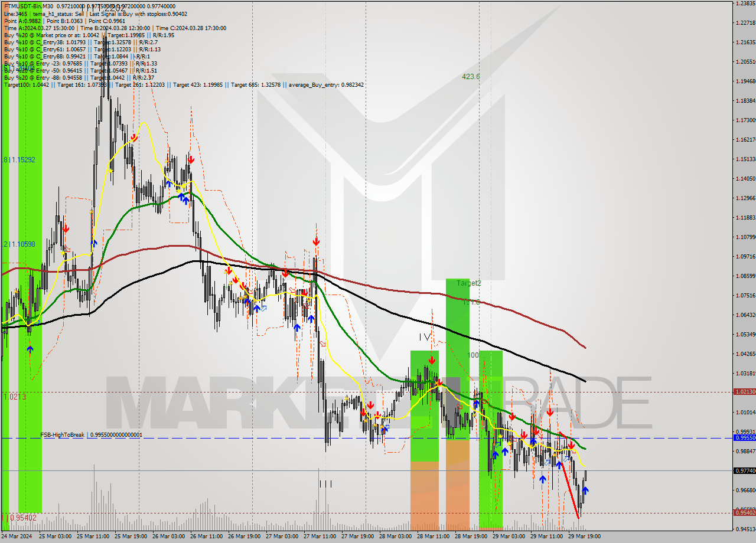Click the '29 Mar 19:00' time label

pyautogui.click(x=584, y=537)
